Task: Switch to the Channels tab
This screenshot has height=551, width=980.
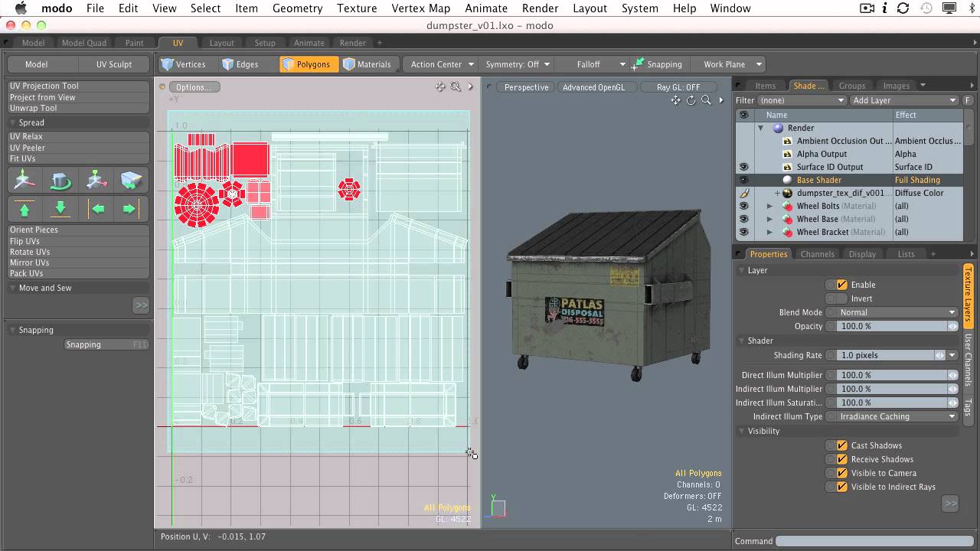Action: (817, 254)
